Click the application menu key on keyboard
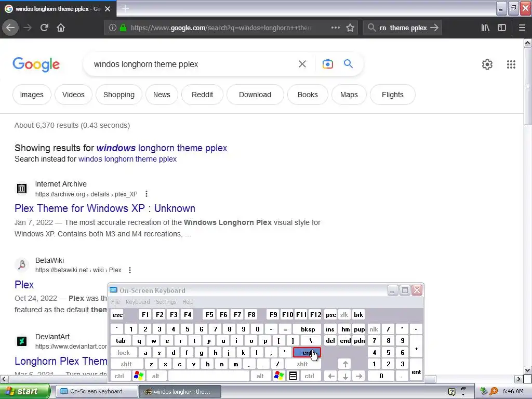This screenshot has width=532, height=399. 293,376
